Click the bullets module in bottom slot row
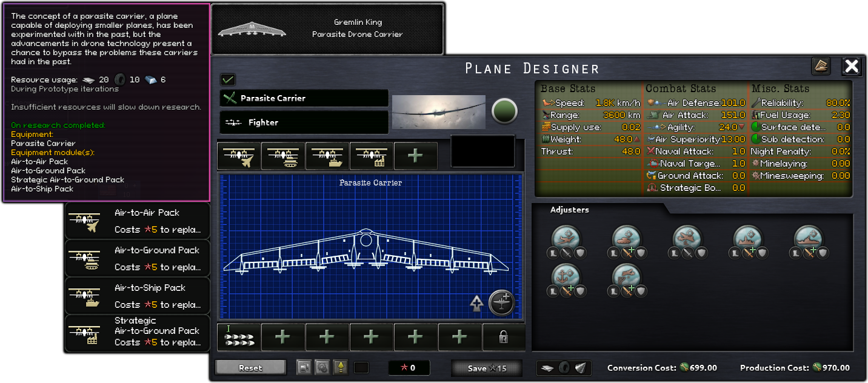This screenshot has width=868, height=383. point(239,337)
